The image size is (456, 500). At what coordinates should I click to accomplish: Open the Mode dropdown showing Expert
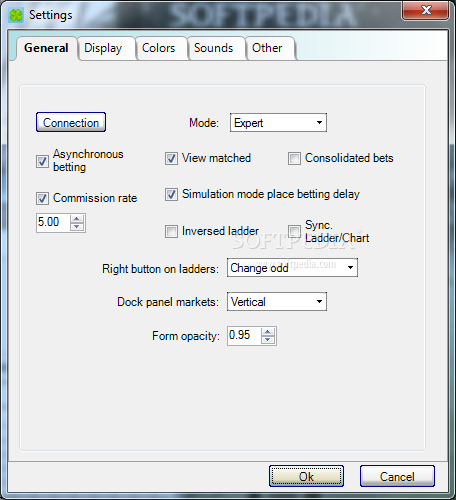pyautogui.click(x=278, y=123)
